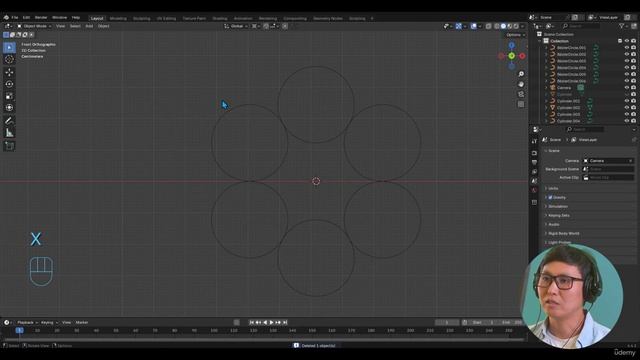Select the Select Box tool
Image resolution: width=640 pixels, height=360 pixels.
coord(9,47)
